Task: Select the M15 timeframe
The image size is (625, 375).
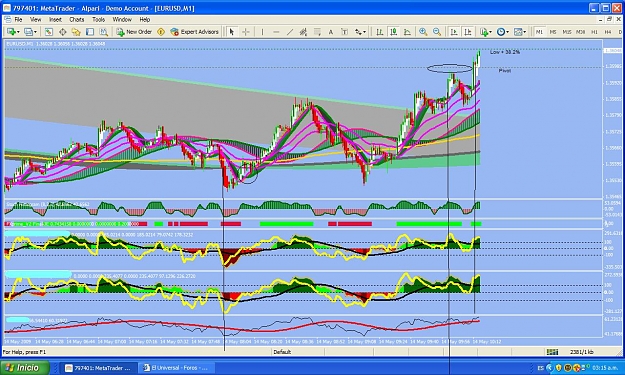Action: [567, 32]
